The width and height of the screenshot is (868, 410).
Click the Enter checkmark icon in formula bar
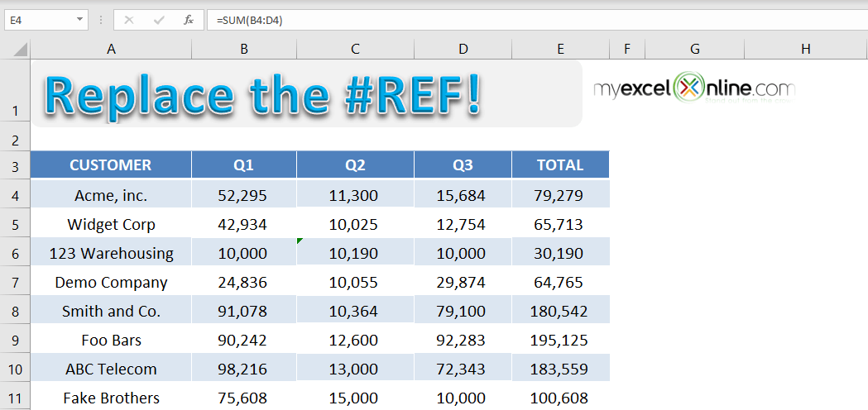(x=160, y=21)
